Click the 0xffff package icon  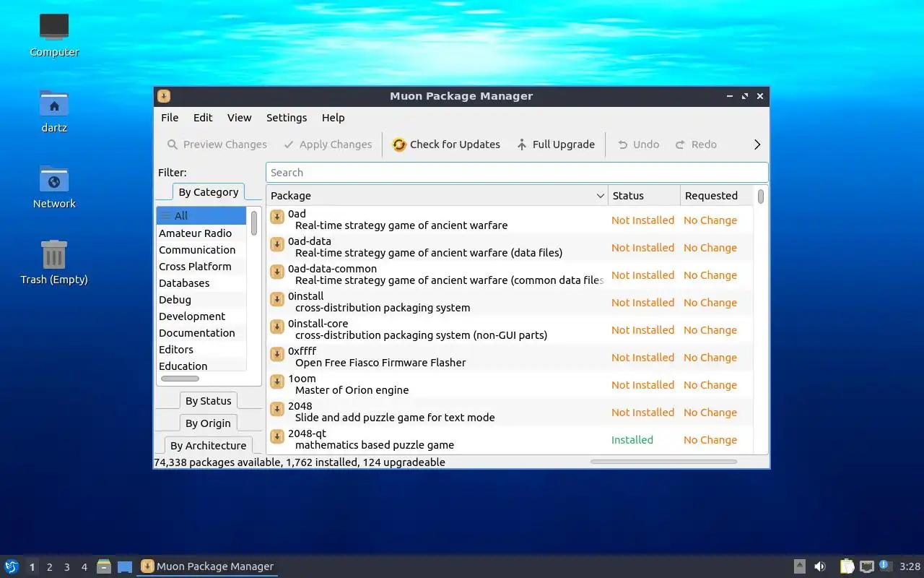pos(277,354)
